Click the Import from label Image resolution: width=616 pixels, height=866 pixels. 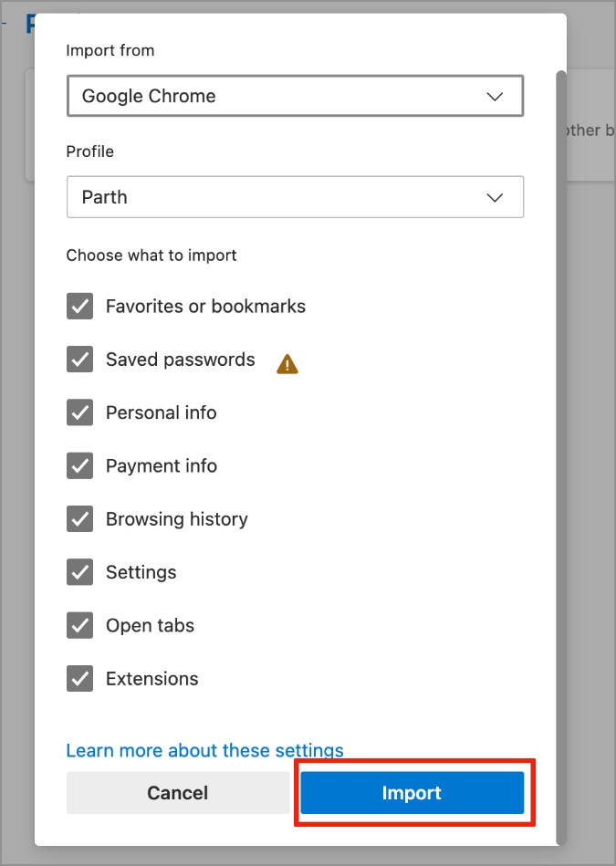point(110,51)
